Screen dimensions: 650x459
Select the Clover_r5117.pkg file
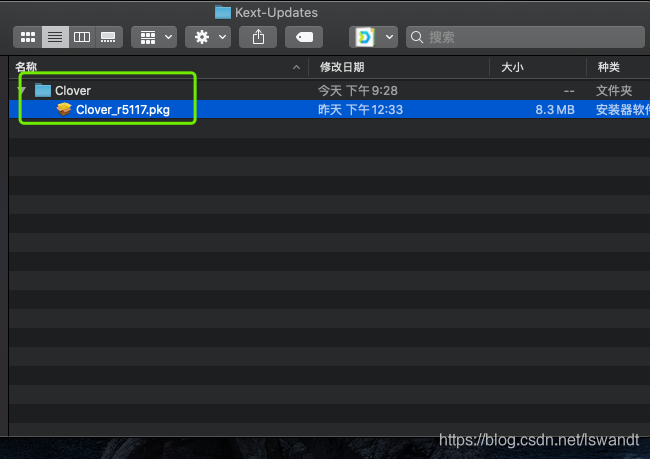tap(330, 109)
